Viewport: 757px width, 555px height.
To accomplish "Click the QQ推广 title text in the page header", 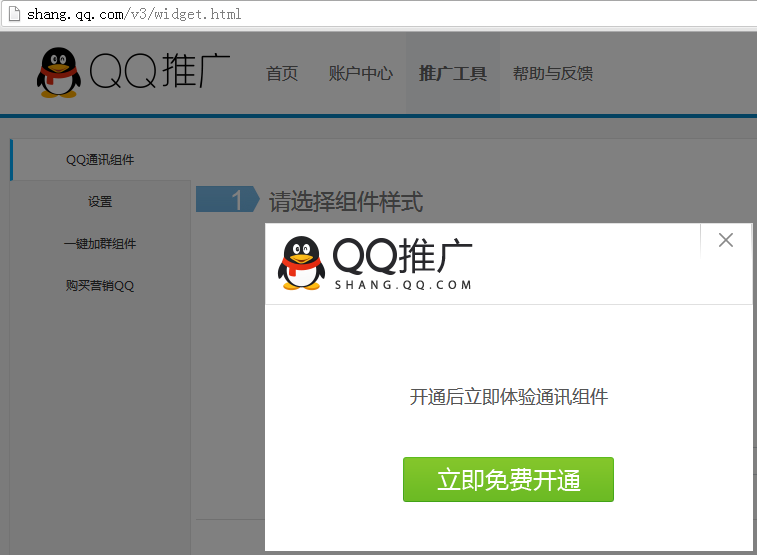I will click(x=160, y=72).
